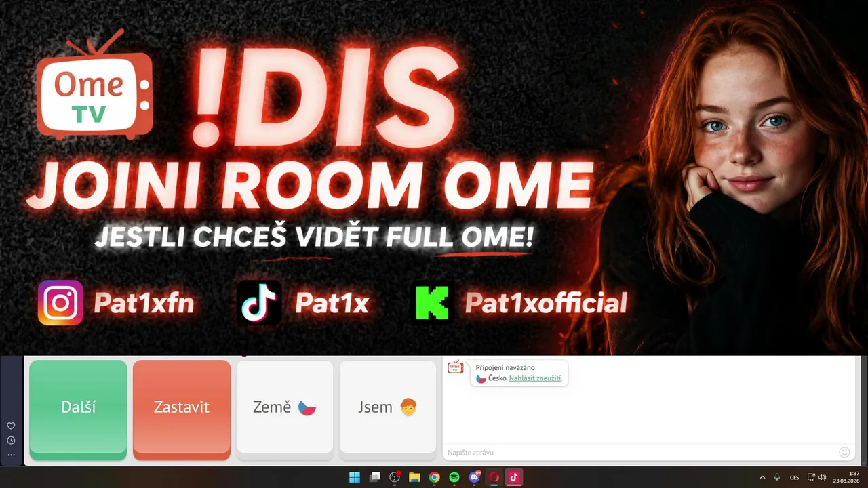Click the OmeTV logo on the banner
This screenshot has height=488, width=868.
point(94,85)
